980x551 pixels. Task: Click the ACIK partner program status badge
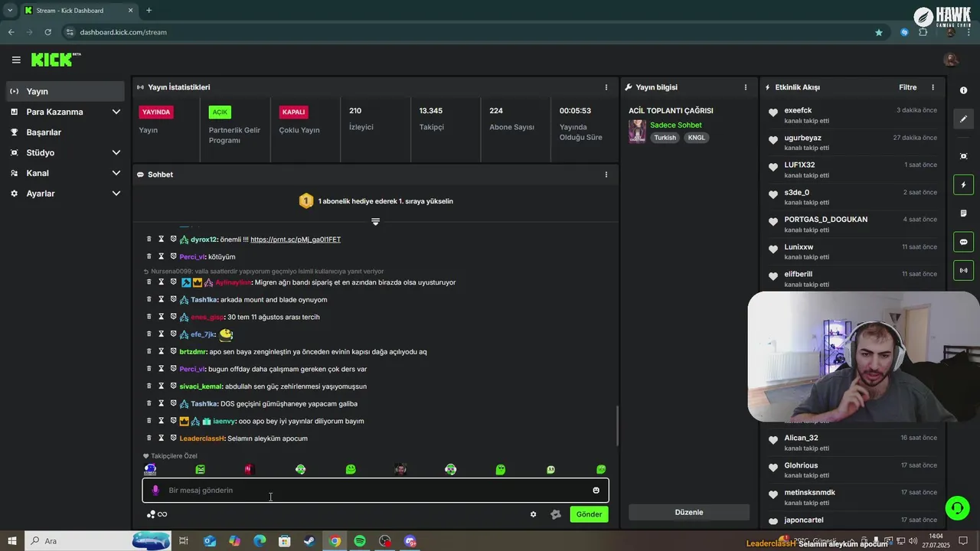tap(220, 112)
